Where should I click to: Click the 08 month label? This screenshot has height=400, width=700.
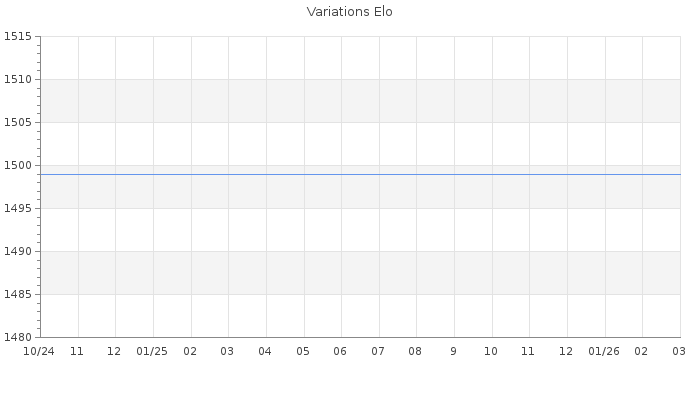click(415, 352)
